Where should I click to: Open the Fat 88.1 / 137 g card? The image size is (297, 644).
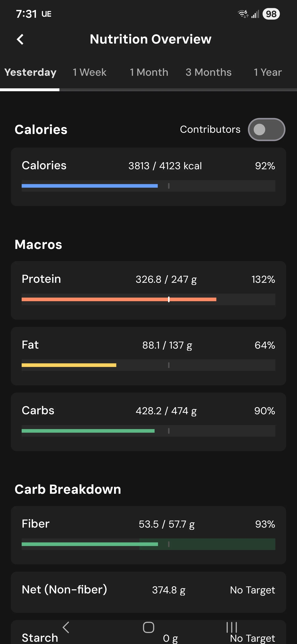(x=148, y=356)
